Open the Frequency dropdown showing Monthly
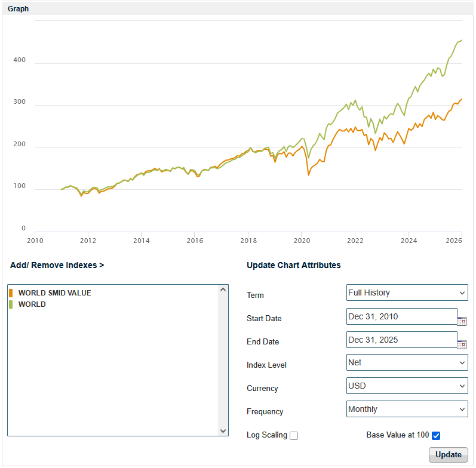 [407, 409]
